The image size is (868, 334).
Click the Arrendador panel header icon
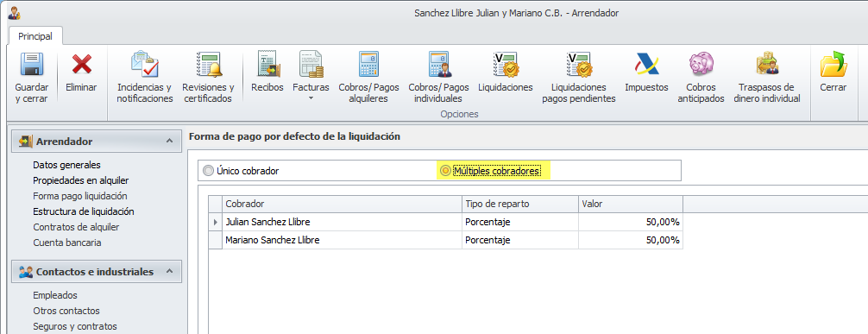tap(26, 142)
